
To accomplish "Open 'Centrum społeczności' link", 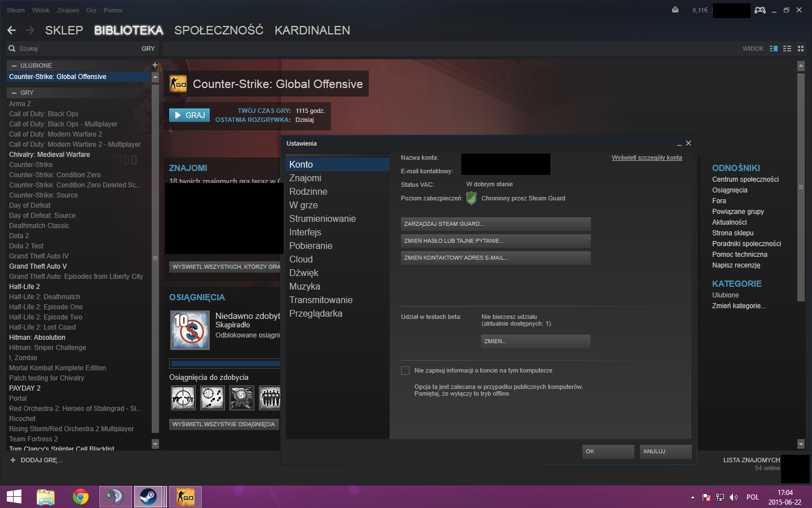I will (x=745, y=179).
